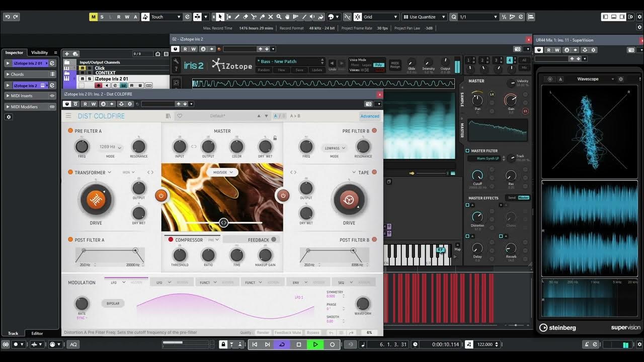Click snapshot camera icon in Coldfire window
The height and width of the screenshot is (362, 644).
(x=369, y=104)
